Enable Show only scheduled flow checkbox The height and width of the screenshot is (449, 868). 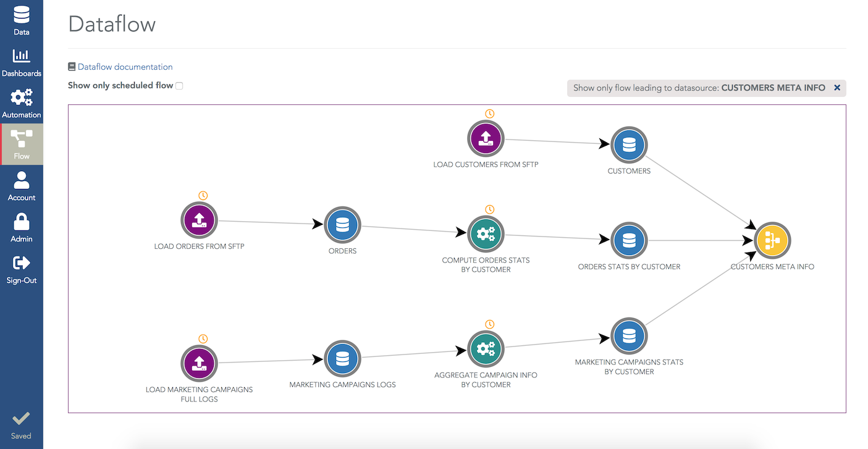click(x=179, y=86)
